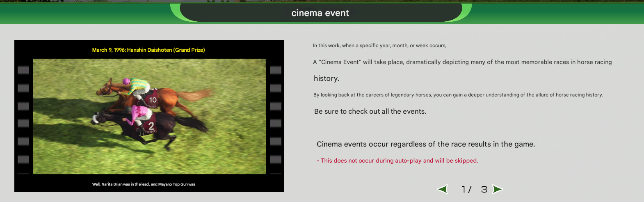The image size is (644, 202).
Task: Click the page indicator 1/ 3
Action: (474, 189)
